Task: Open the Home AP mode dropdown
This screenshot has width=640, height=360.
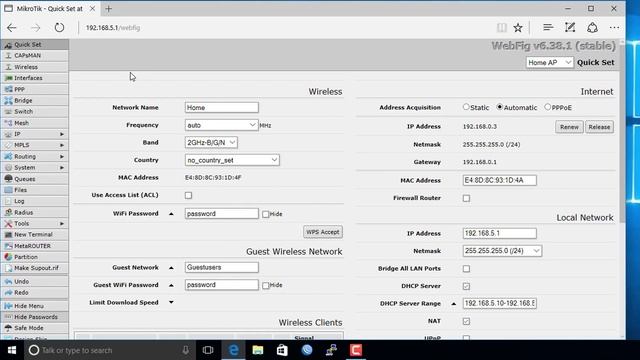Action: pyautogui.click(x=549, y=62)
